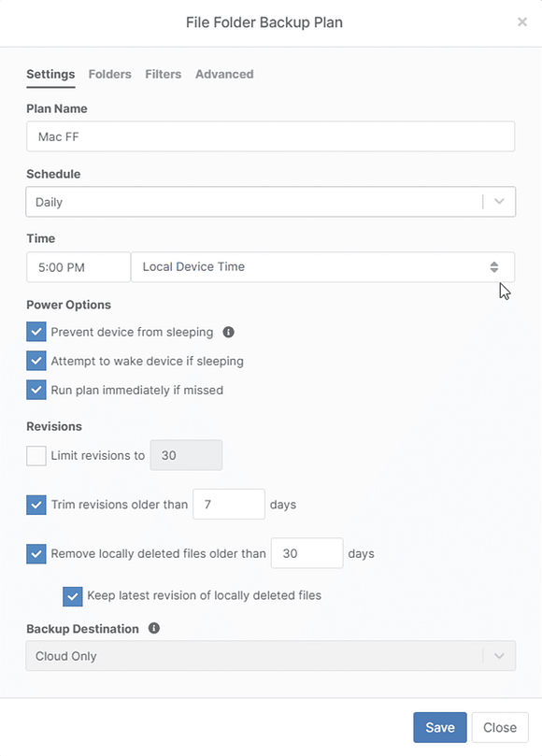Screen dimensions: 542x756
Task: Uncheck Run plan immediately if missed
Action: [36, 391]
